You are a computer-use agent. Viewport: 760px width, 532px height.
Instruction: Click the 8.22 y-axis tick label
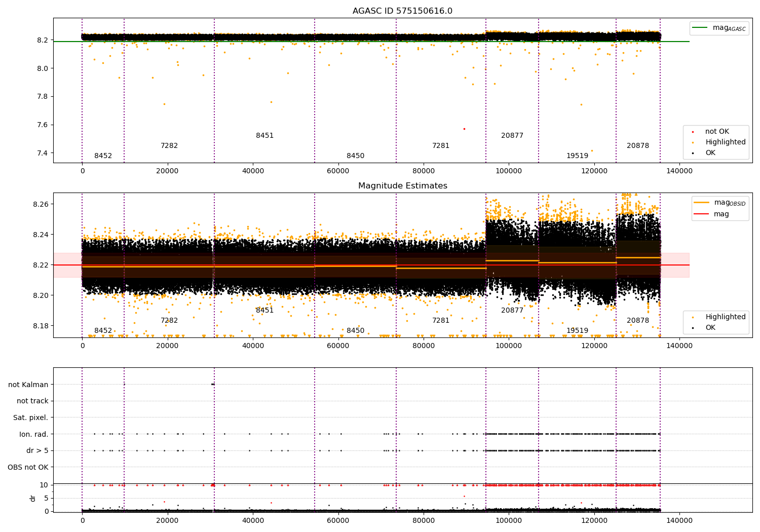click(41, 265)
